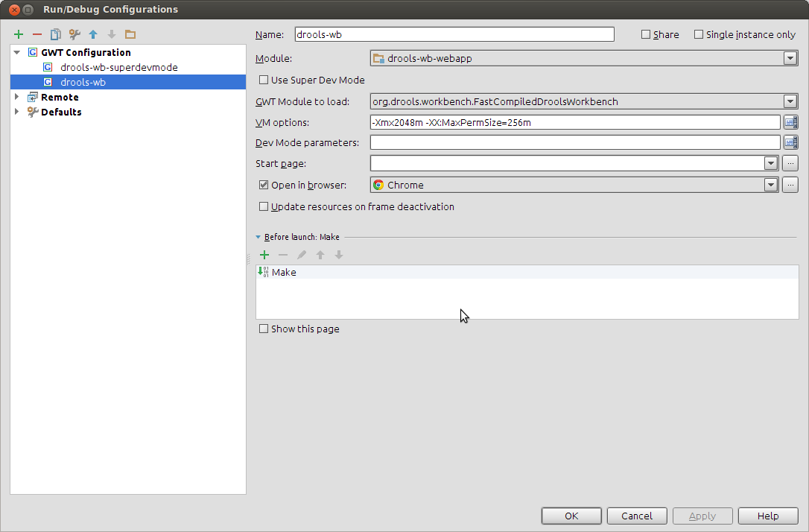Expand the Defaults node
This screenshot has width=809, height=532.
pos(17,112)
